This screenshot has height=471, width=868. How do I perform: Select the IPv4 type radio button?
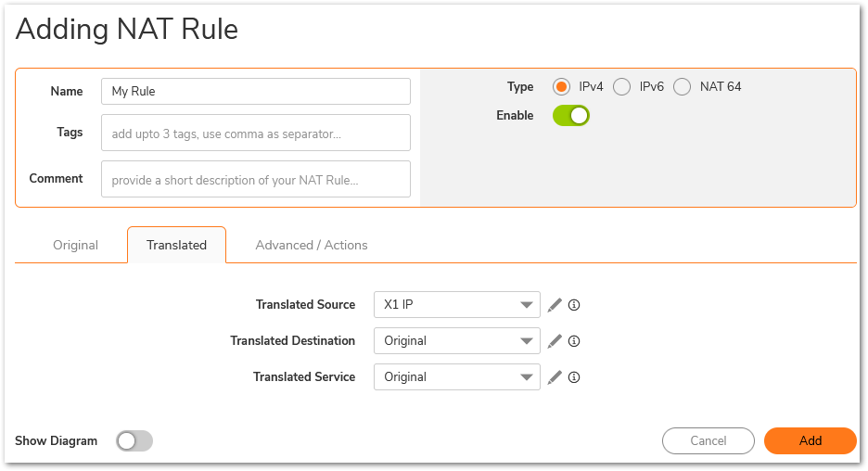(x=561, y=87)
